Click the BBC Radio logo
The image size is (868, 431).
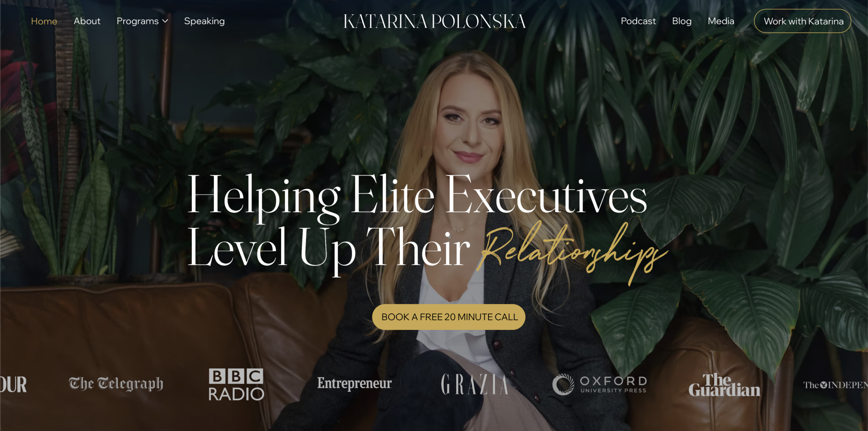coord(236,385)
